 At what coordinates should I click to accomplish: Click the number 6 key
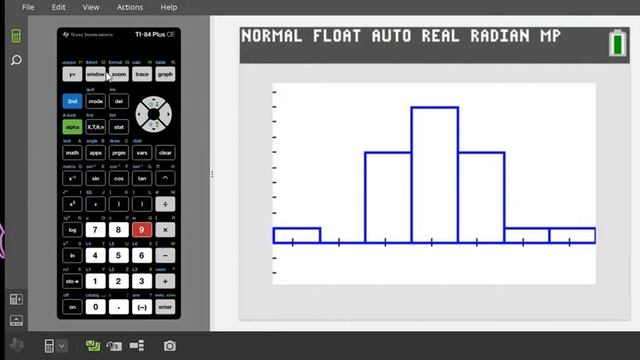click(x=142, y=256)
